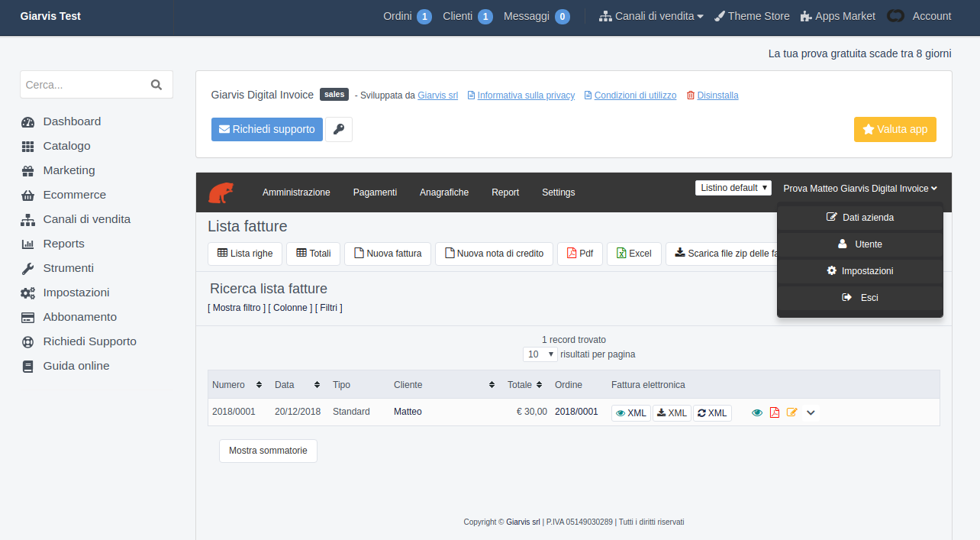View invoice details with green eye icon
This screenshot has width=980, height=540.
757,412
